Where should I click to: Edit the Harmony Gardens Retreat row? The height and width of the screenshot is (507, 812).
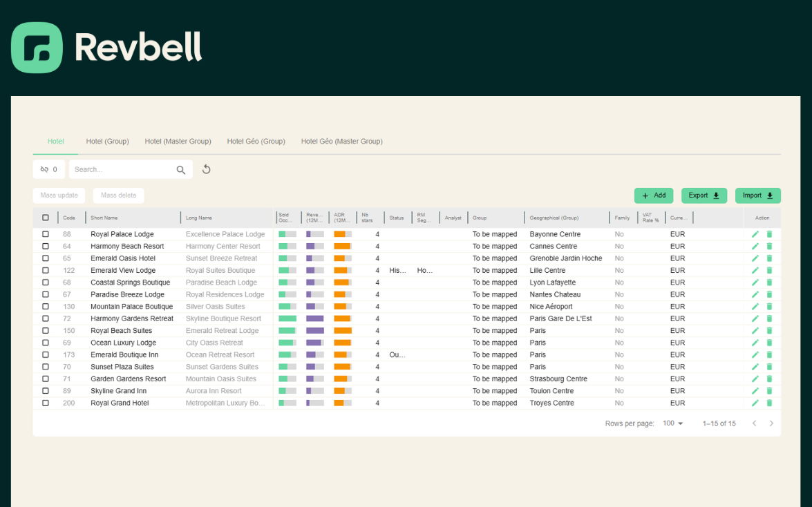click(755, 318)
